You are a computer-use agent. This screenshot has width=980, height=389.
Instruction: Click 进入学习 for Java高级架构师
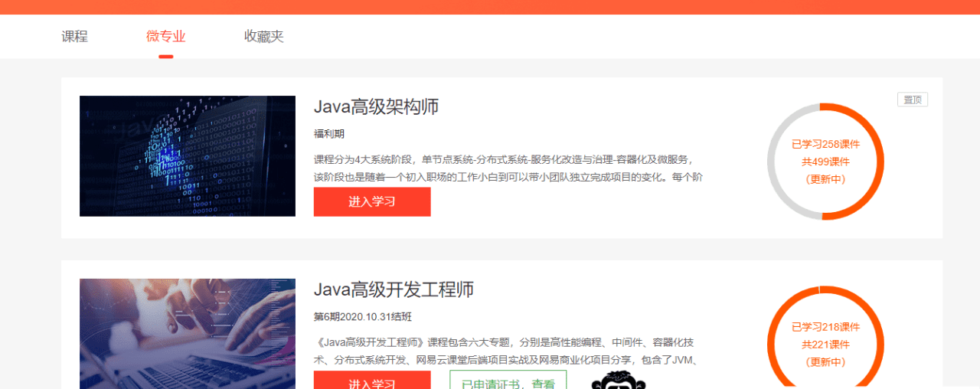click(372, 202)
